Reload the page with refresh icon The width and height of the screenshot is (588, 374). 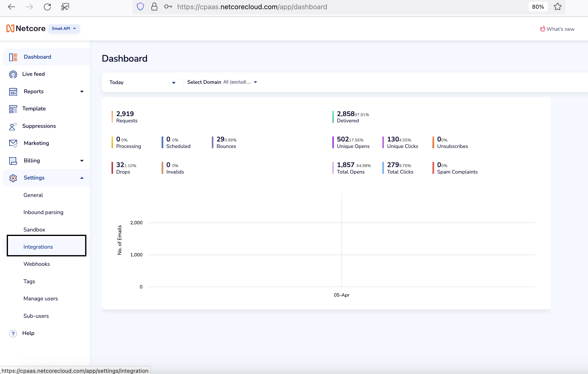click(47, 7)
